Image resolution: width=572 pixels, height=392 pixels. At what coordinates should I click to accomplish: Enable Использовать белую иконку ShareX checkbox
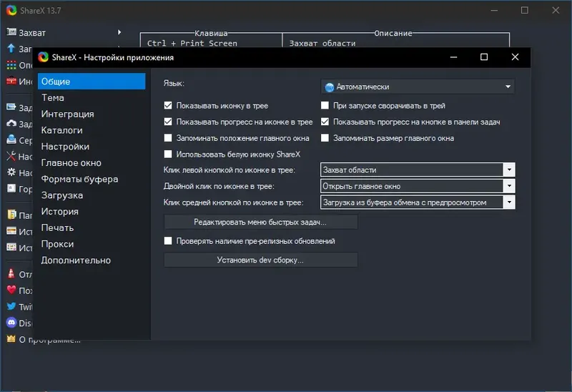[x=168, y=154]
